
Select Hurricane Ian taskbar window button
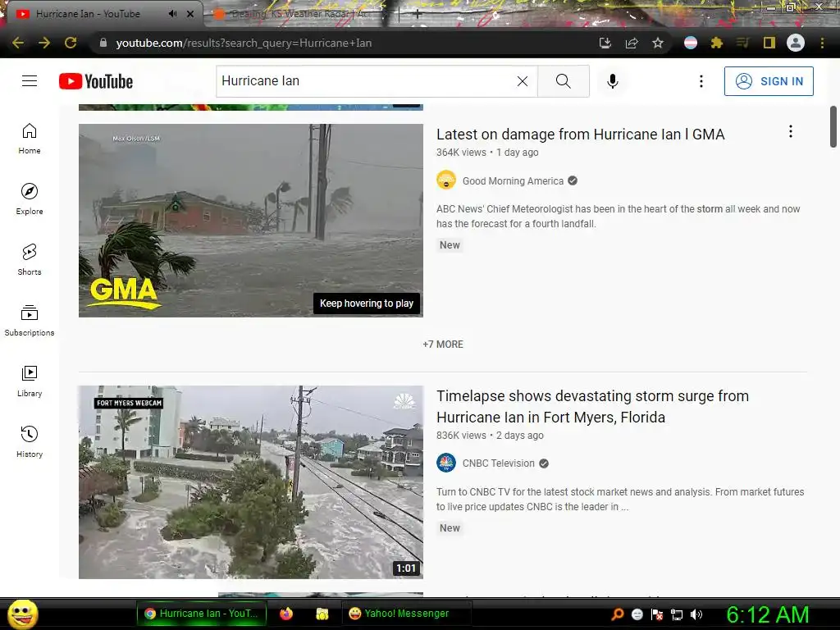[202, 614]
